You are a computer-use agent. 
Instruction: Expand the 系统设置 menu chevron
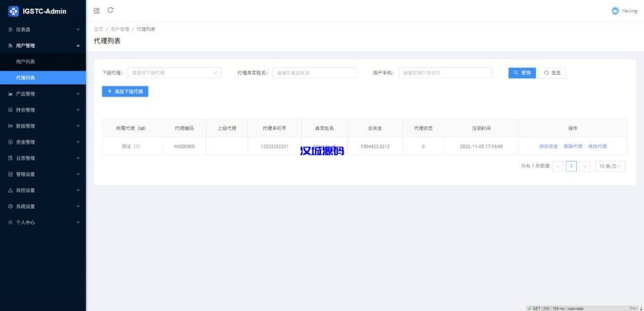pos(78,206)
